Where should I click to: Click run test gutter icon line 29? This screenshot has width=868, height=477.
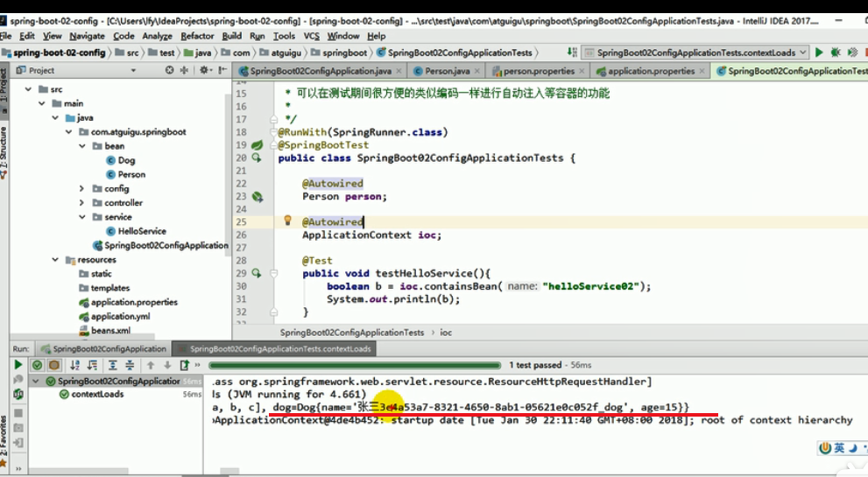pyautogui.click(x=257, y=273)
